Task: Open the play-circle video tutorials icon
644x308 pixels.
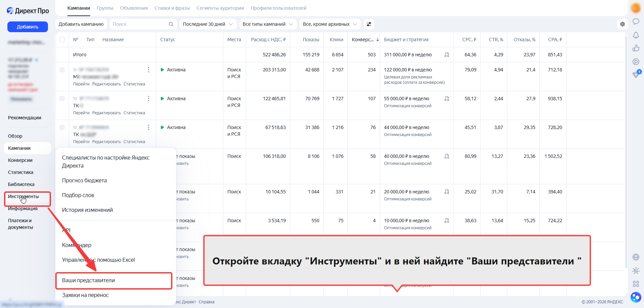Action: pyautogui.click(x=636, y=62)
